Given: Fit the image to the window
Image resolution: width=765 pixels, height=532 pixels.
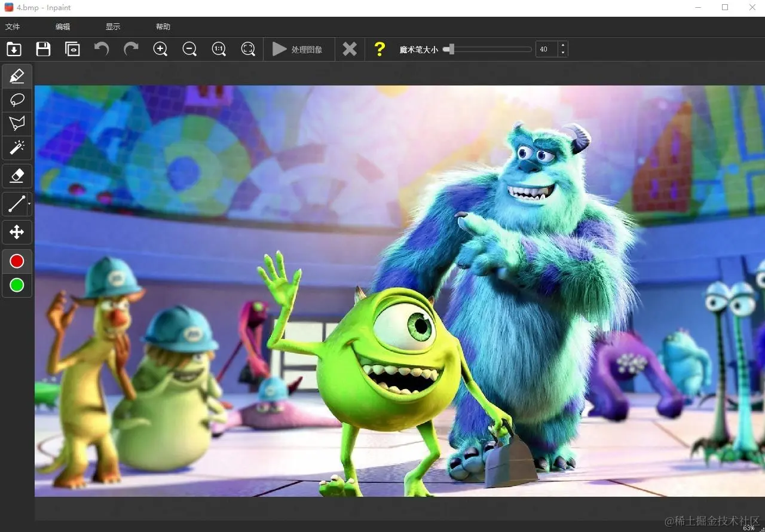Looking at the screenshot, I should pos(248,49).
